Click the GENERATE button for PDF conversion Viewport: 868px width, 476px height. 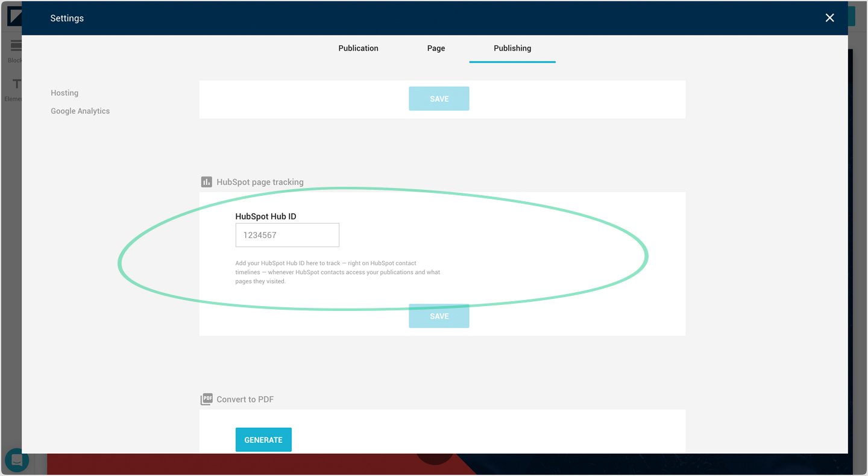(x=263, y=440)
